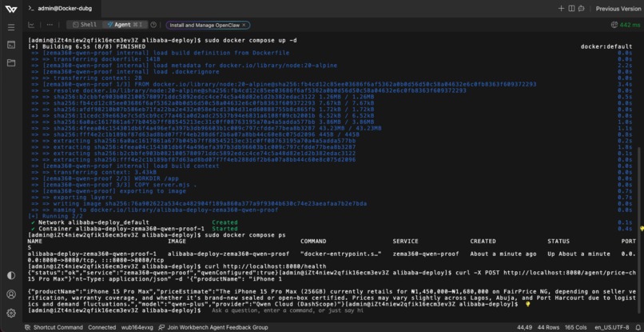Image resolution: width=644 pixels, height=332 pixels.
Task: Click the STATUS column header
Action: pyautogui.click(x=559, y=241)
